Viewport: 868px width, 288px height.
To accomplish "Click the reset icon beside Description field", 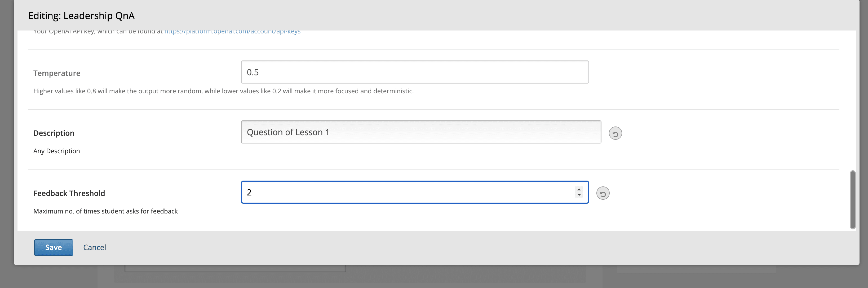I will pos(615,134).
